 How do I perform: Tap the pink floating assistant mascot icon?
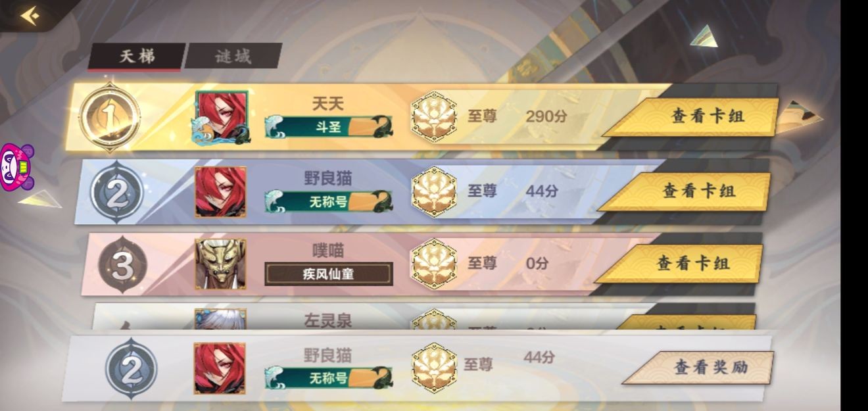[x=16, y=168]
